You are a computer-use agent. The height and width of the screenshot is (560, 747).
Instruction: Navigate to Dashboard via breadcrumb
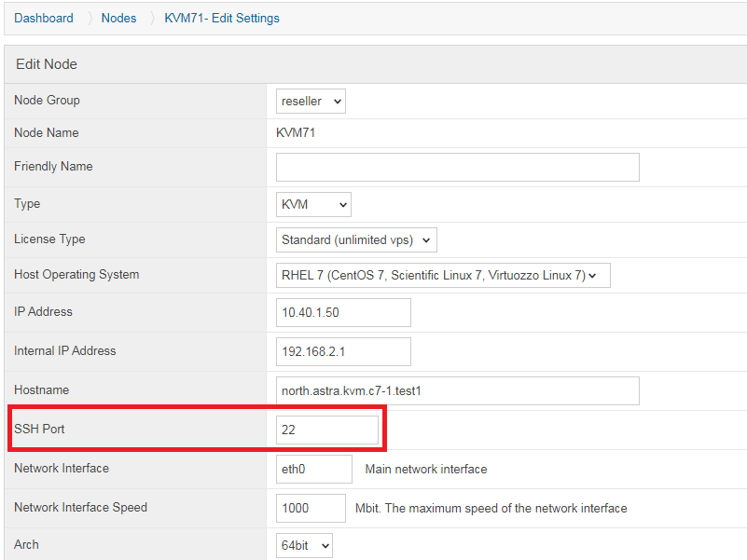click(43, 18)
